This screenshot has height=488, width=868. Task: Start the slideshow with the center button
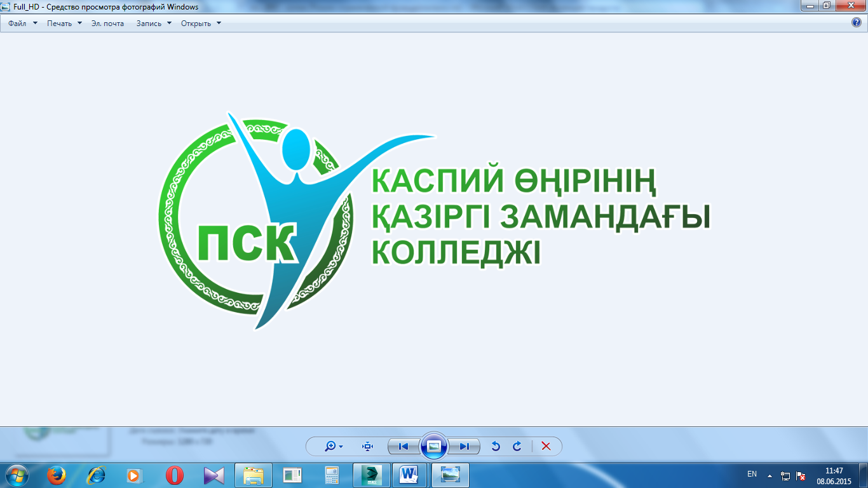coord(434,446)
